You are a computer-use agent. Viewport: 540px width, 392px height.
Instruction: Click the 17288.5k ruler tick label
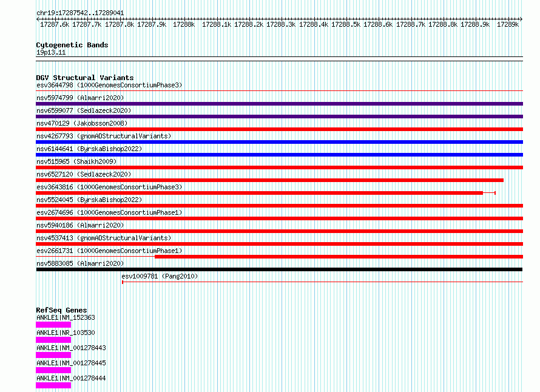point(346,24)
